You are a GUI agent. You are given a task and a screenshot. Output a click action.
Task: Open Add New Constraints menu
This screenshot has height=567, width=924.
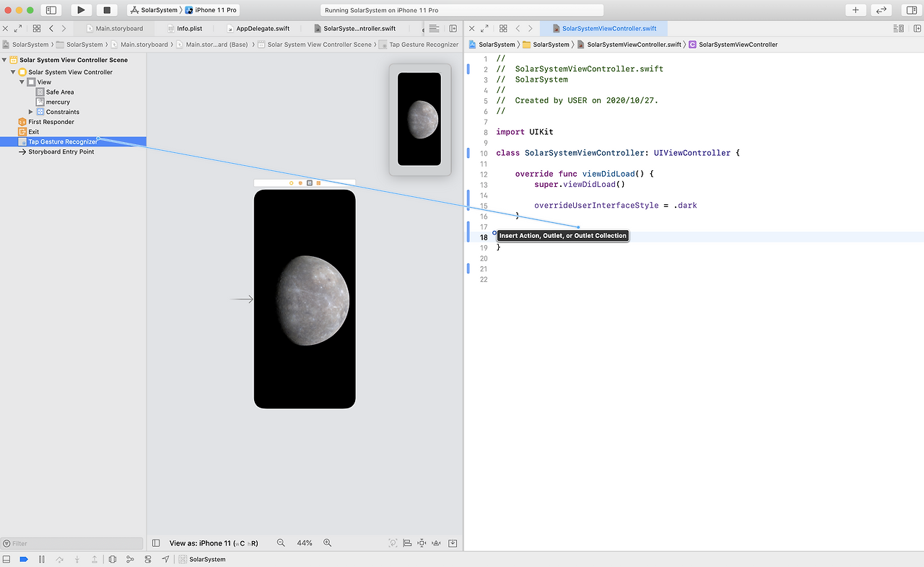pyautogui.click(x=422, y=543)
